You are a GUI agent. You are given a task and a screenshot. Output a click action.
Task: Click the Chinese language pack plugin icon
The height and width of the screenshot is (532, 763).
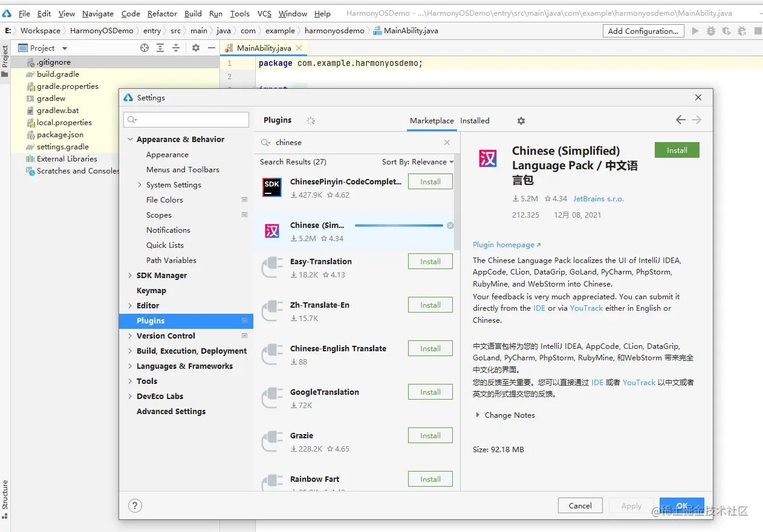272,231
